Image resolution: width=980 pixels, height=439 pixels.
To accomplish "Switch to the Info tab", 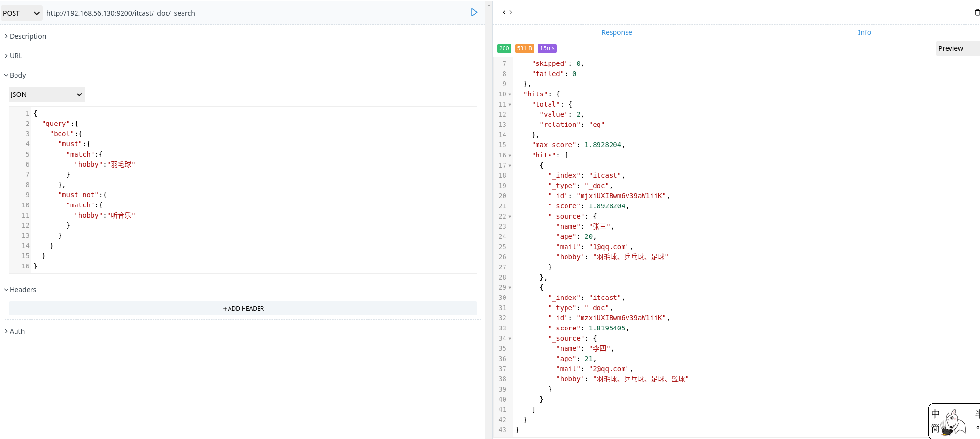I will 865,32.
